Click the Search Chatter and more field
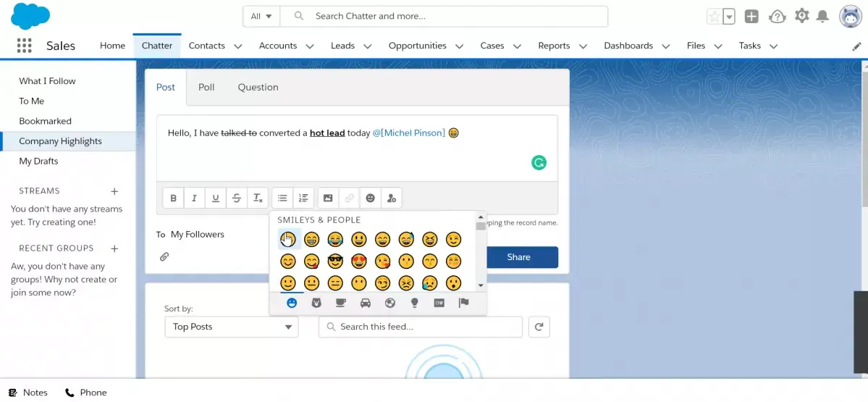This screenshot has width=868, height=402. click(x=444, y=17)
